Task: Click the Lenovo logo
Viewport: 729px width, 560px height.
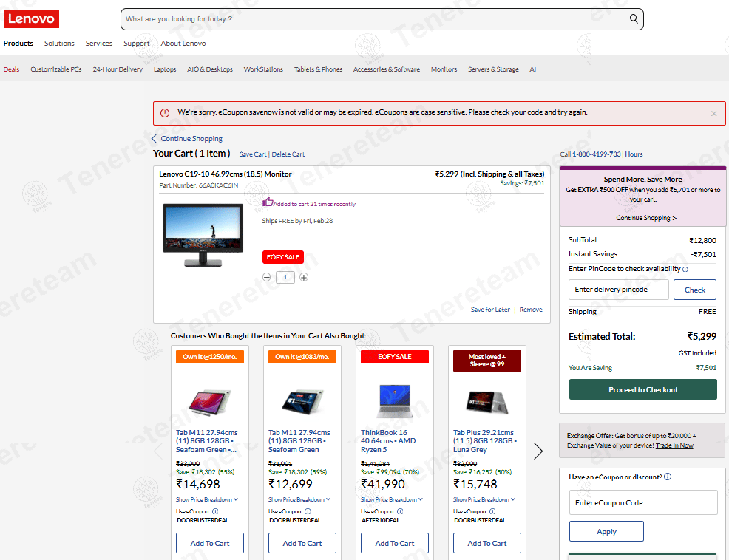Action: 31,18
